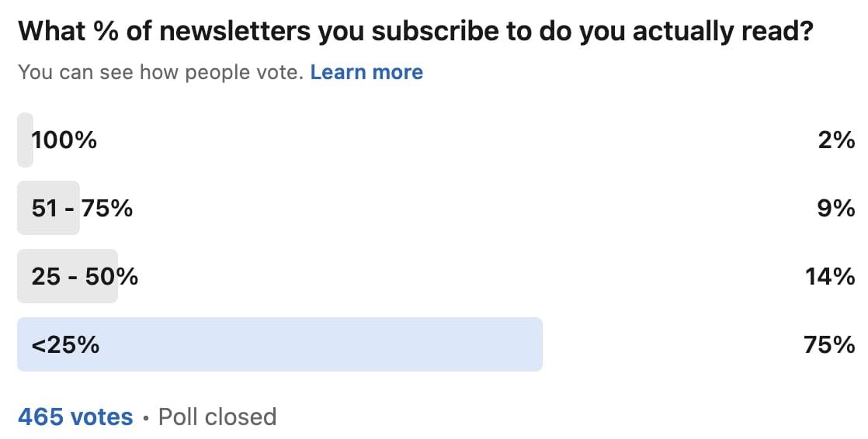The height and width of the screenshot is (439, 868).
Task: Click the 2% result value
Action: point(835,140)
